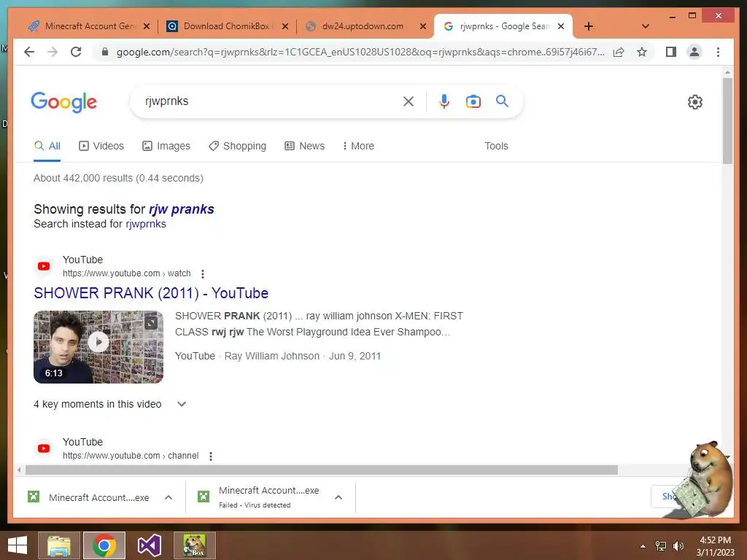Open options for YouTube channel result
The image size is (747, 560).
click(211, 456)
